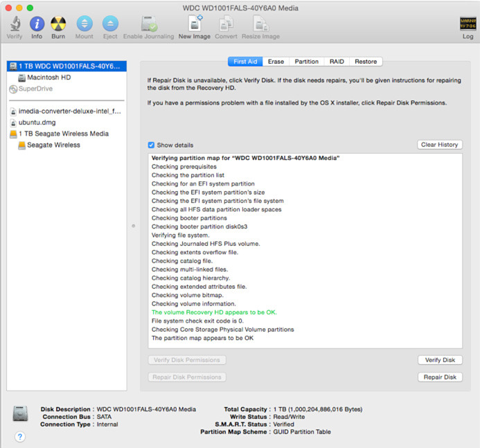Click the Verify microscope icon in toolbar
This screenshot has height=448, width=480.
[x=15, y=24]
